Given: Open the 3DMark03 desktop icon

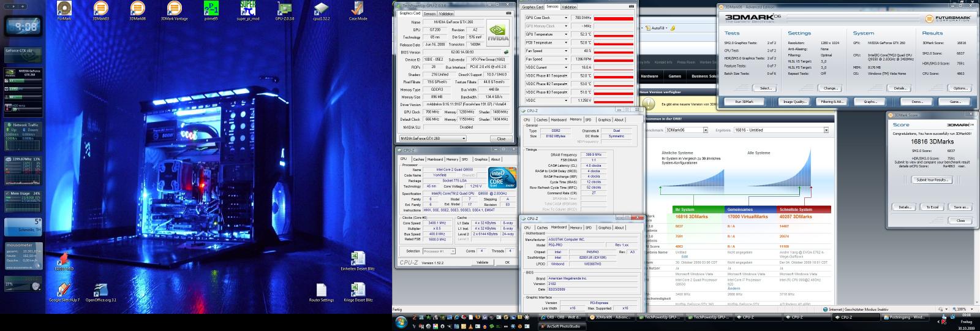Looking at the screenshot, I should 101,10.
